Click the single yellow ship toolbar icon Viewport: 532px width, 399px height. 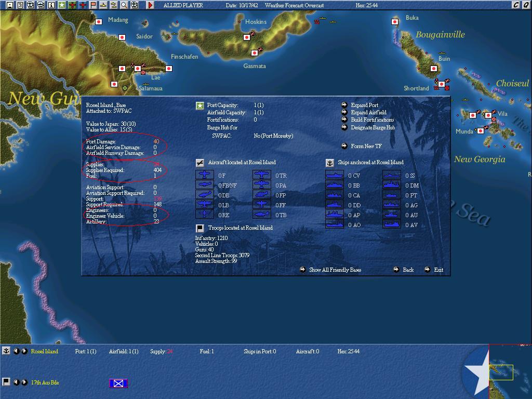tap(103, 5)
